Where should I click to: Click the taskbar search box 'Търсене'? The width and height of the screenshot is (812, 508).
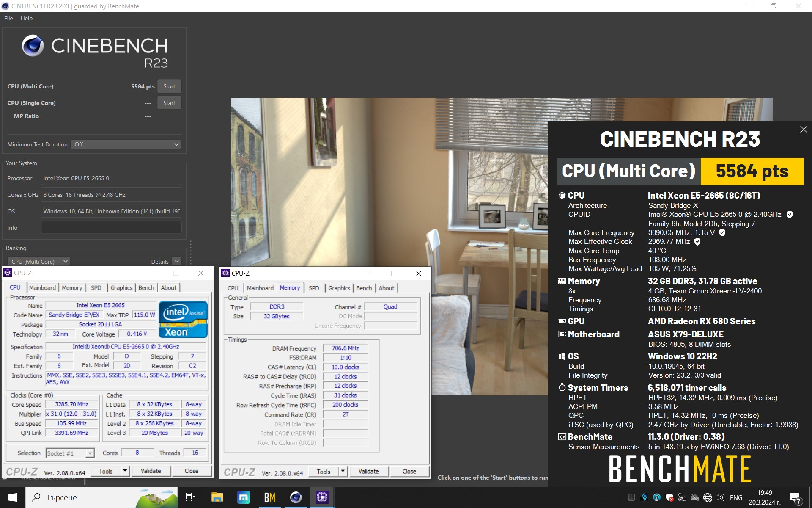pos(101,497)
